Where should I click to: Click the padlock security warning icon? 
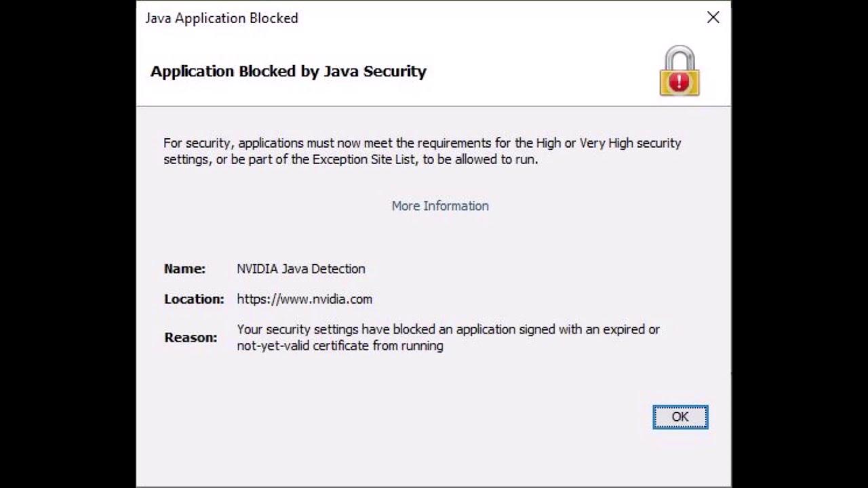[x=679, y=70]
